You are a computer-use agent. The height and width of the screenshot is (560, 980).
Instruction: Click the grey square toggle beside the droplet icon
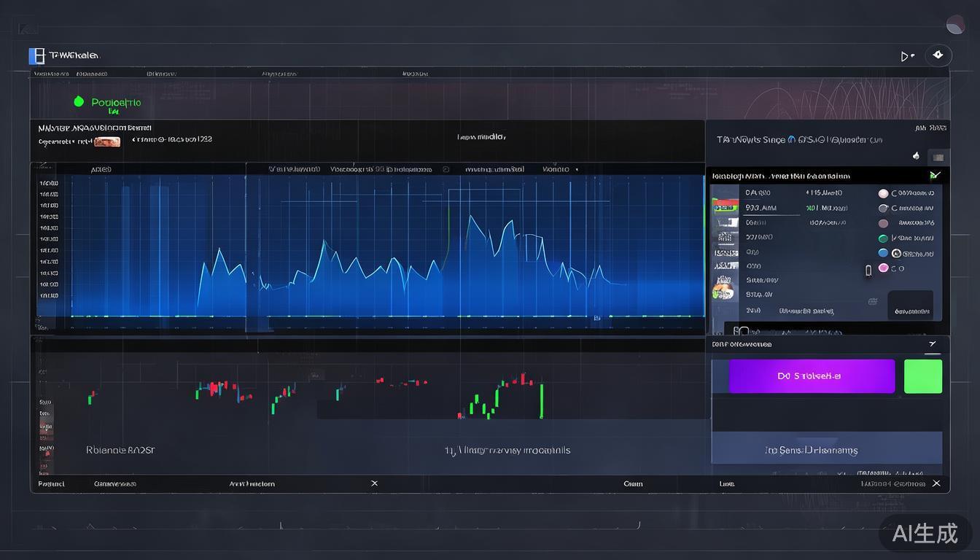point(938,157)
